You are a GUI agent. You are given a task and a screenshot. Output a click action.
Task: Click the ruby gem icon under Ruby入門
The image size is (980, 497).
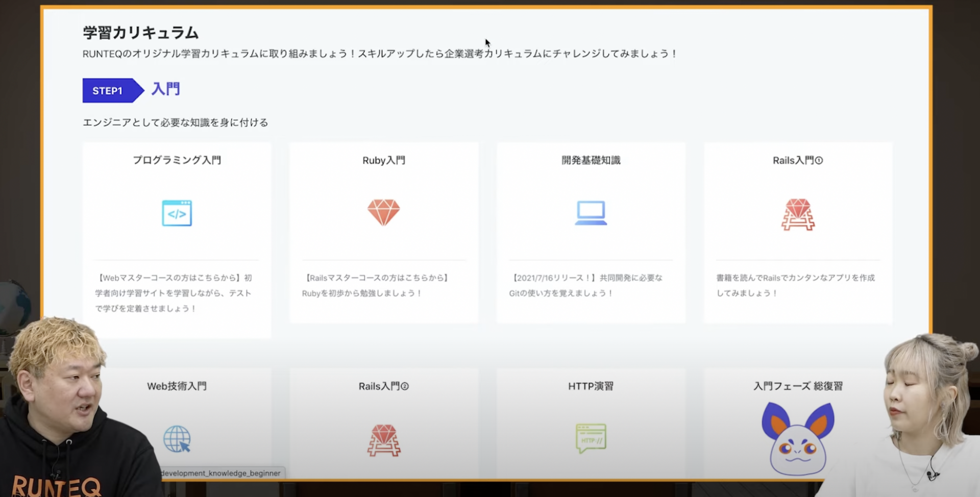[x=384, y=212]
